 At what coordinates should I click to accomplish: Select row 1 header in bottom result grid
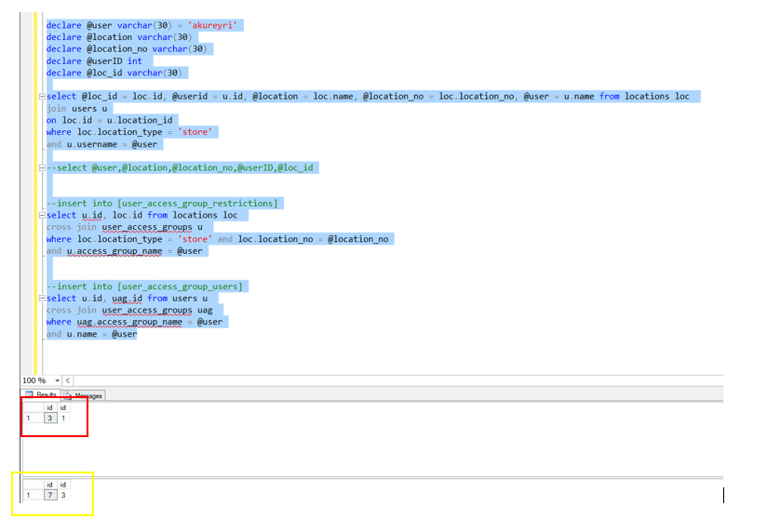point(30,496)
